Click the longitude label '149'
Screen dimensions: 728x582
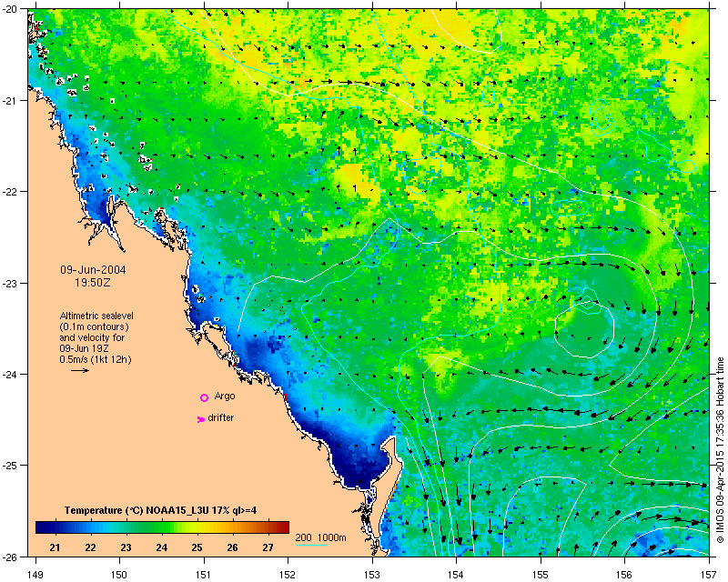click(35, 575)
